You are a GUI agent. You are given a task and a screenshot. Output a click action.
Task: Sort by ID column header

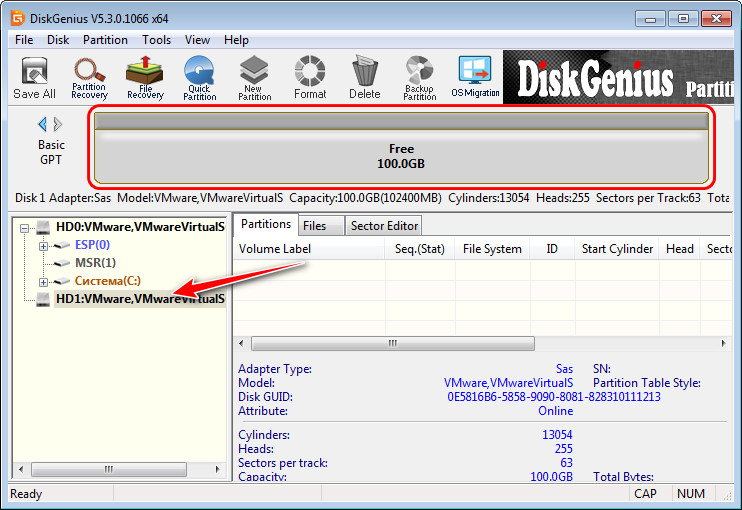point(552,249)
